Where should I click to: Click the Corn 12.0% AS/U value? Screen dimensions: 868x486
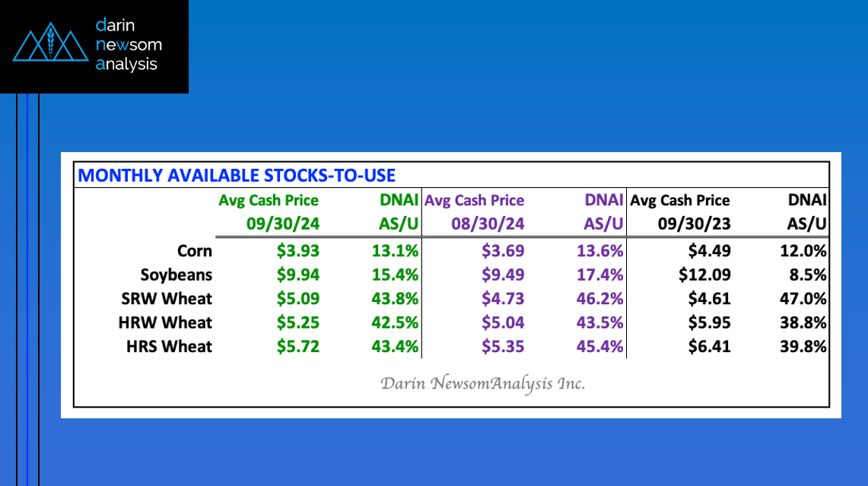pos(803,250)
